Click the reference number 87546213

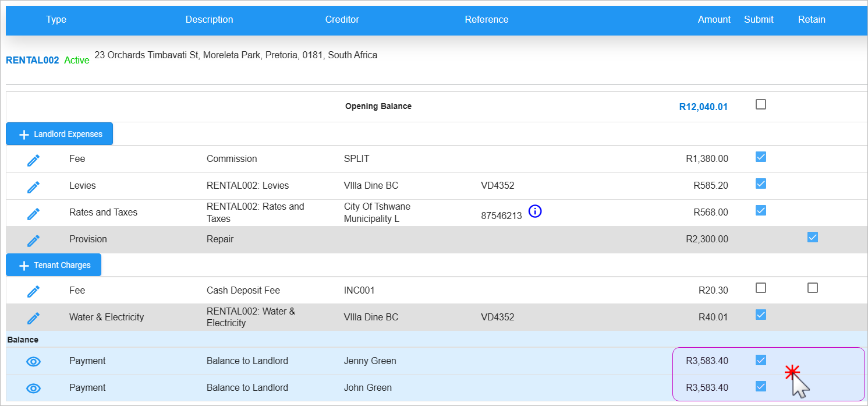click(x=502, y=216)
